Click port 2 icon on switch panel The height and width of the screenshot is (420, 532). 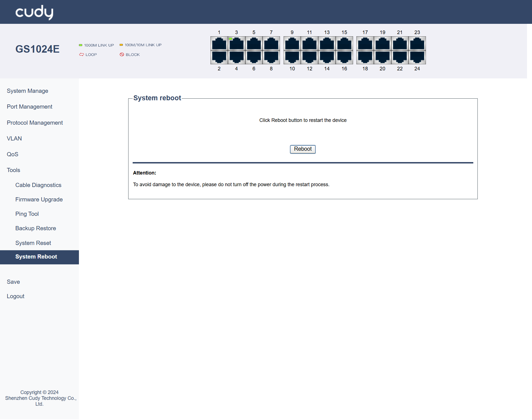point(219,57)
